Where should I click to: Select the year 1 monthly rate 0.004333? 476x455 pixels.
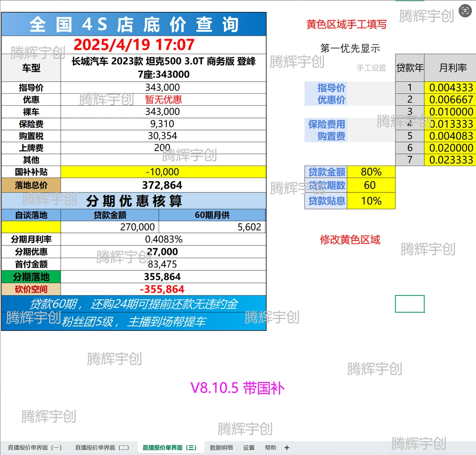(451, 88)
